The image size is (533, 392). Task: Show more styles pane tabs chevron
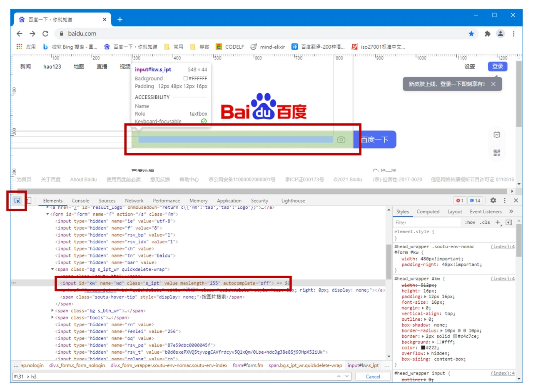[511, 212]
